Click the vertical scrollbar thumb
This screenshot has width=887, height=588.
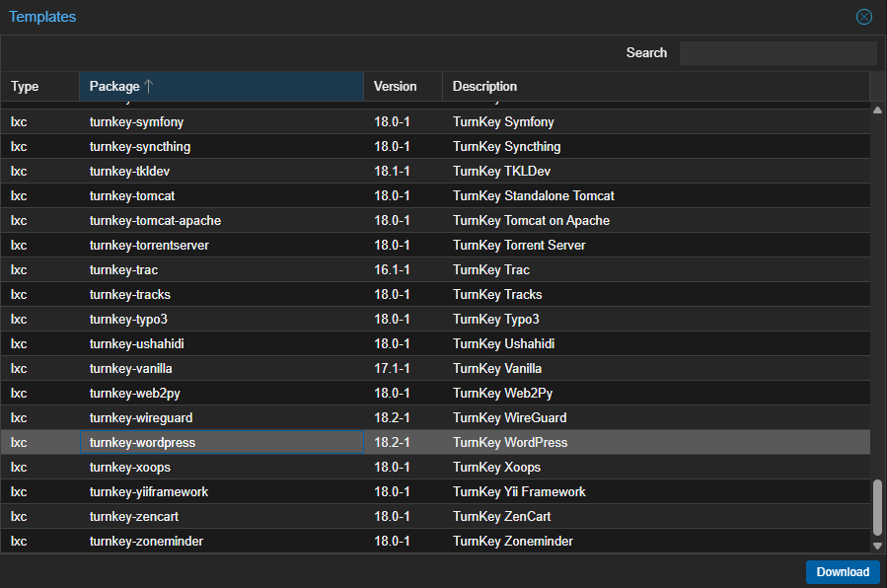tap(877, 507)
